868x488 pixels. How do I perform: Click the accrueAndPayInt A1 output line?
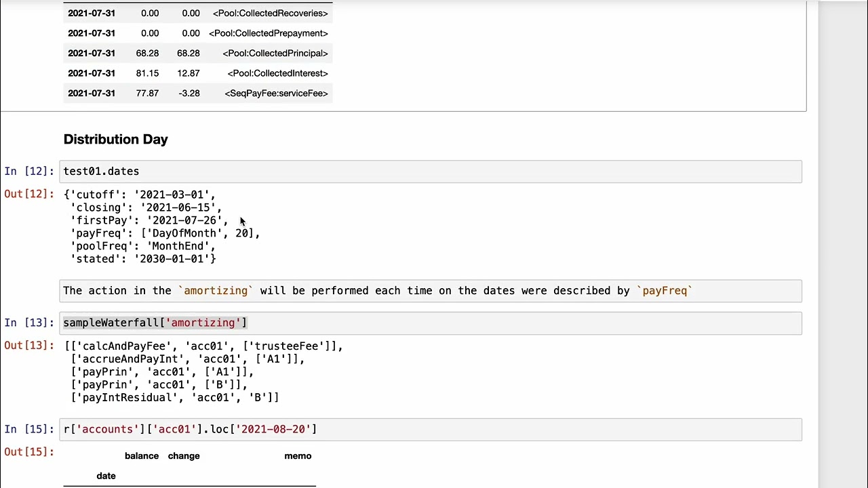[x=187, y=359]
